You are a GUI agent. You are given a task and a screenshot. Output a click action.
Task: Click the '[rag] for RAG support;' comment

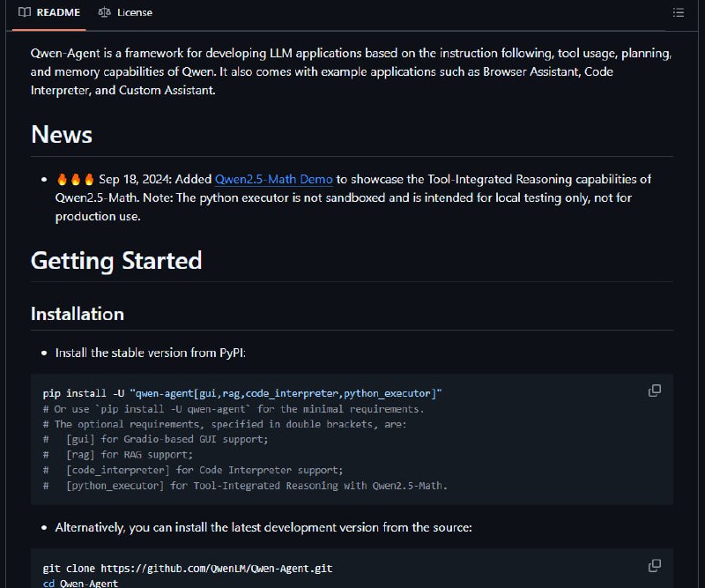118,454
